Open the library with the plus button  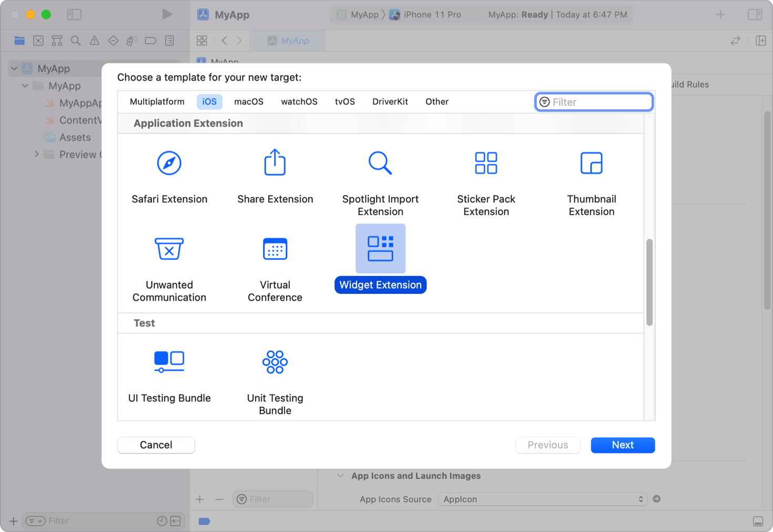720,14
